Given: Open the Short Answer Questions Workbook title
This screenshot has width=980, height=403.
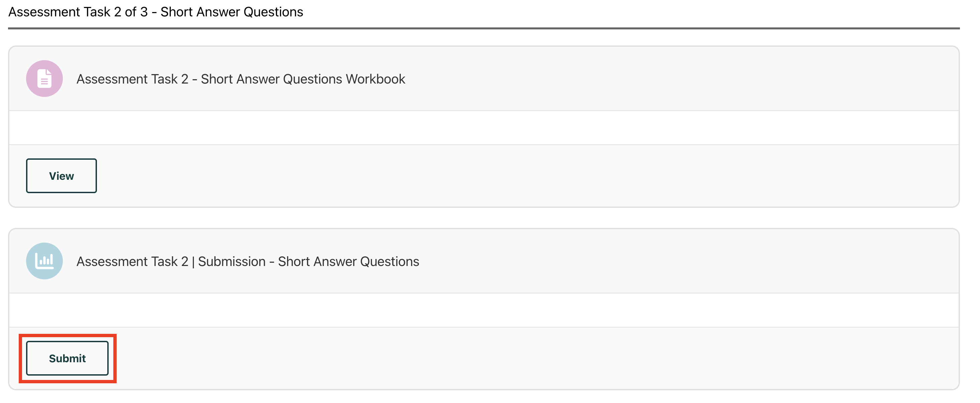Looking at the screenshot, I should (x=240, y=79).
